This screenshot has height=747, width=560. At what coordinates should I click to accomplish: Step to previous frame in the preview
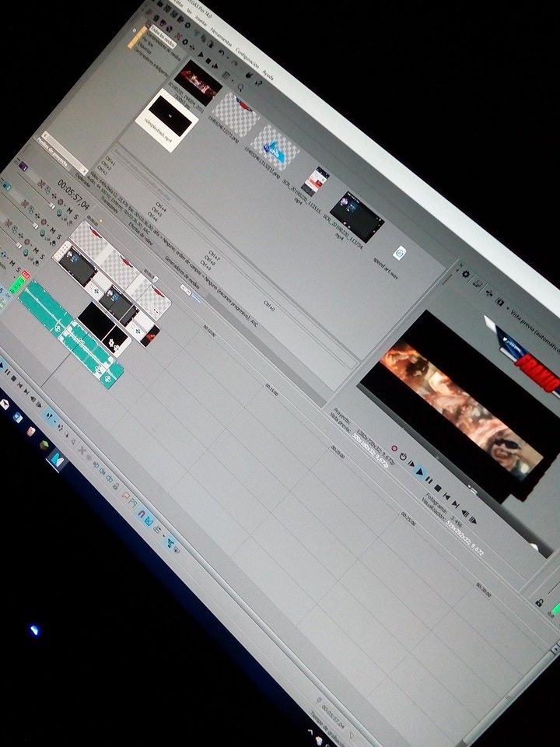pos(464,513)
